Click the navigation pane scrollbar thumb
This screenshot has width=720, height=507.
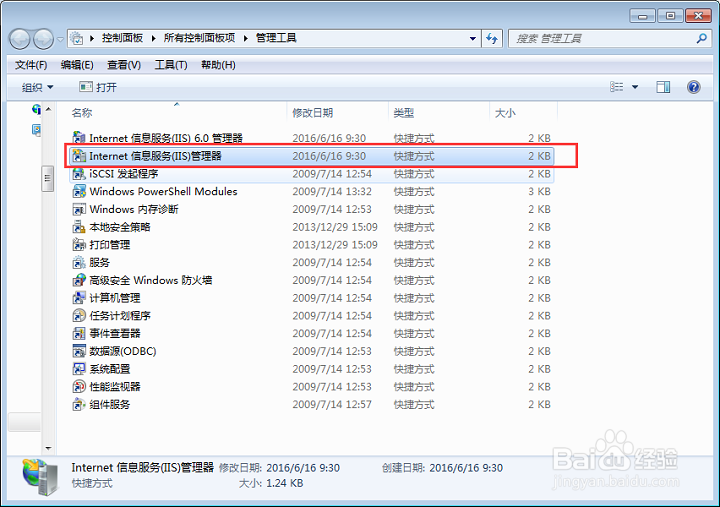click(47, 178)
